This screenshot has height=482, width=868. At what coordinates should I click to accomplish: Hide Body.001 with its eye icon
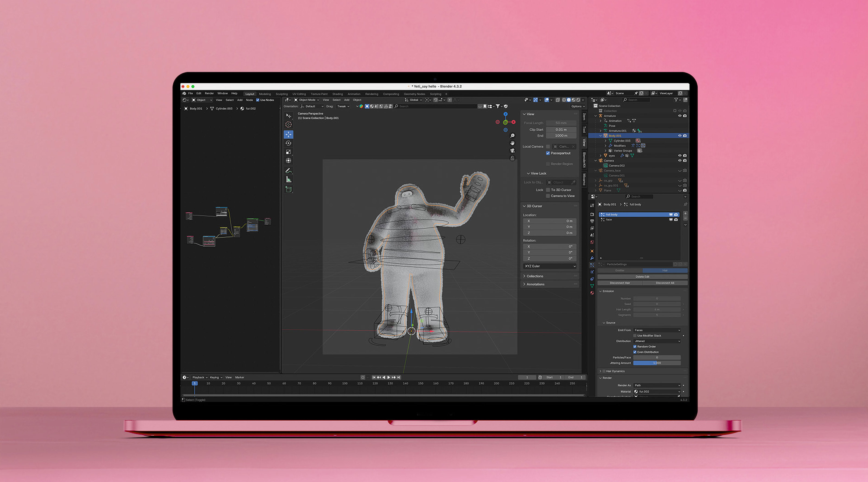point(680,136)
